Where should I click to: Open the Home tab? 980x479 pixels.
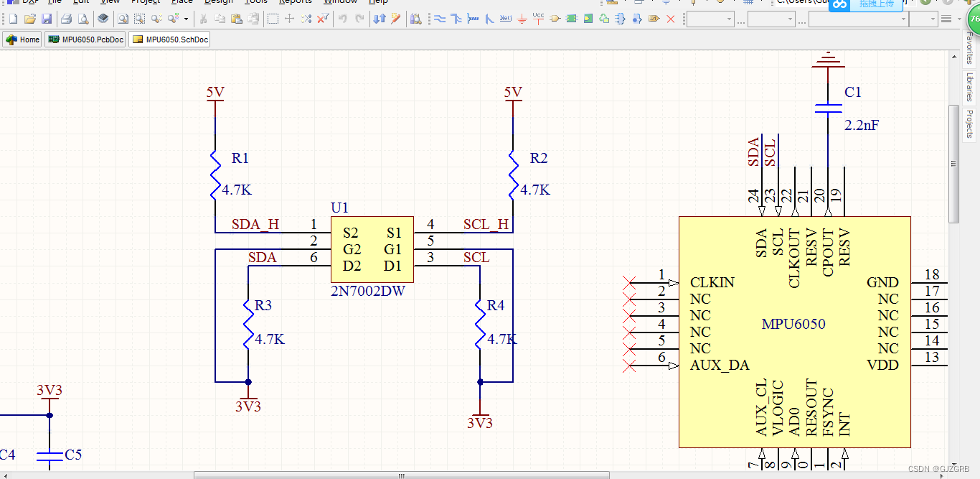[22, 39]
